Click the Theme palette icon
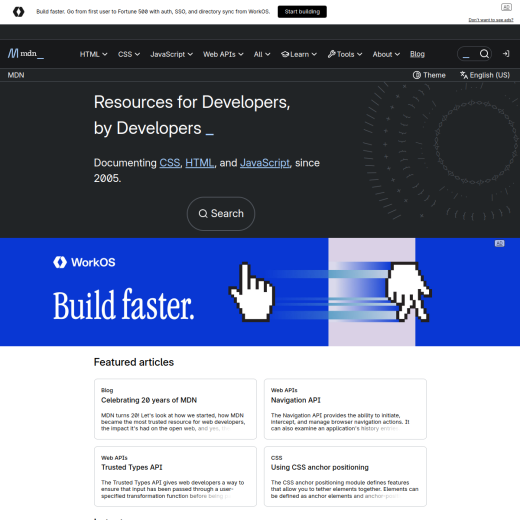 click(417, 75)
